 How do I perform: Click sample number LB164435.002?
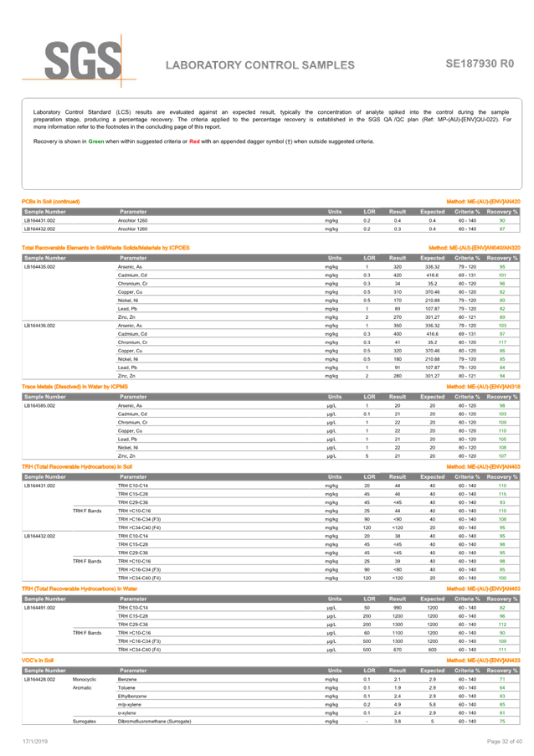(x=39, y=266)
